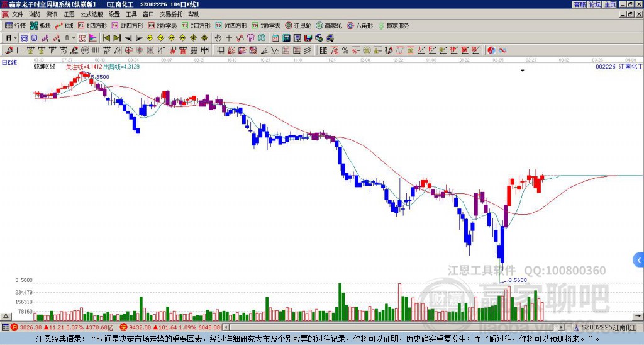Select the red compass circle tool
This screenshot has width=644, height=345.
point(128,50)
